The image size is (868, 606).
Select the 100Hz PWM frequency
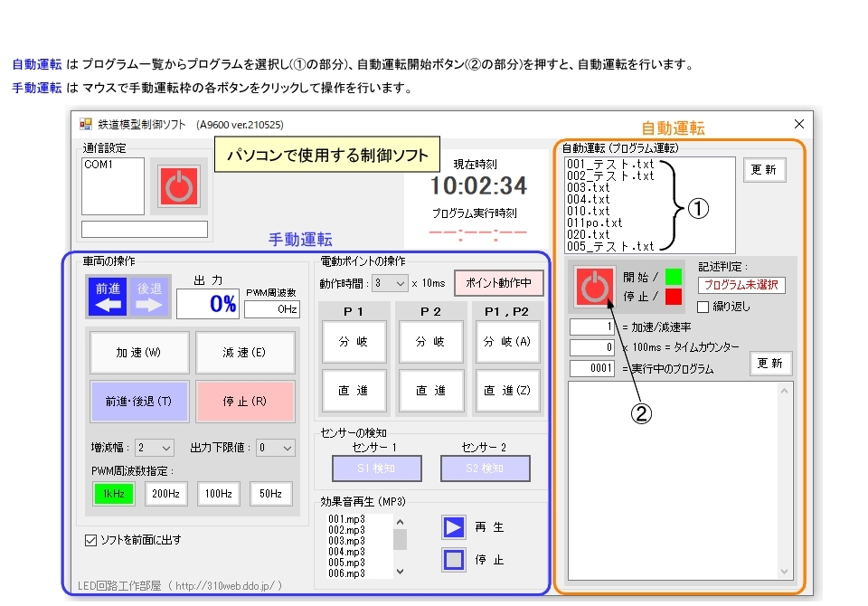click(219, 494)
